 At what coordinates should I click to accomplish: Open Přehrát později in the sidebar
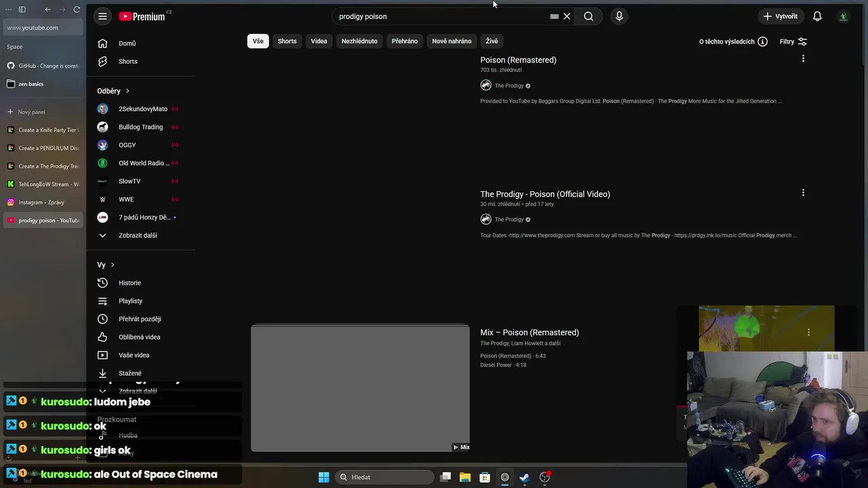(x=141, y=319)
